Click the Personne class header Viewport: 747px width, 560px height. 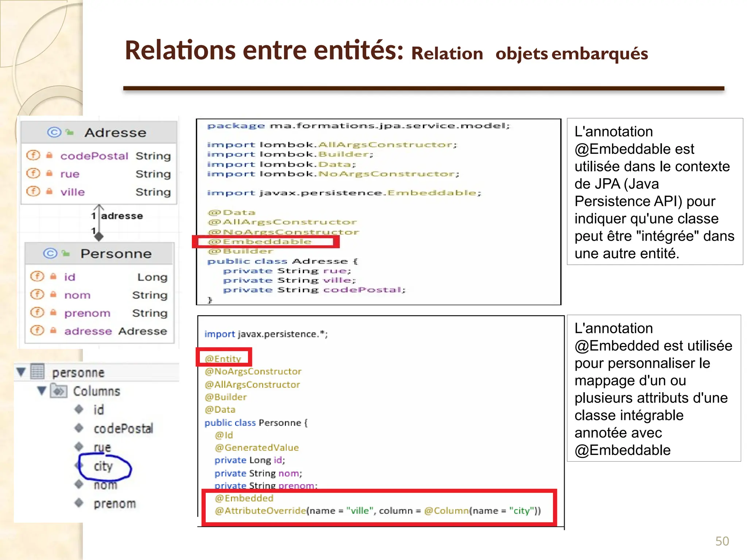tap(99, 253)
